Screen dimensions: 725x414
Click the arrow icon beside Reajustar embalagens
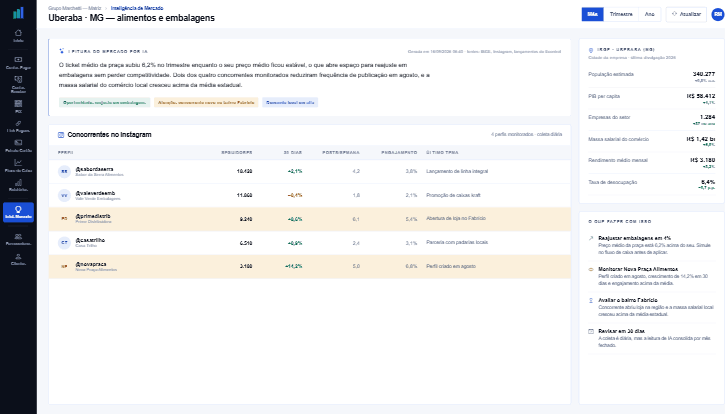pyautogui.click(x=590, y=238)
